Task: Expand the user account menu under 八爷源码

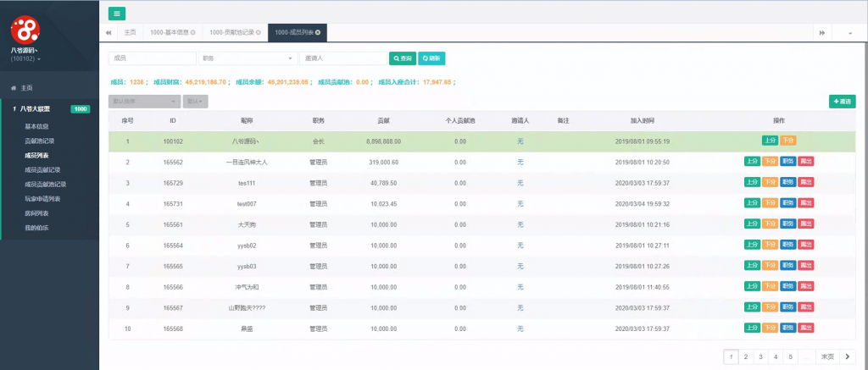Action: coord(25,60)
